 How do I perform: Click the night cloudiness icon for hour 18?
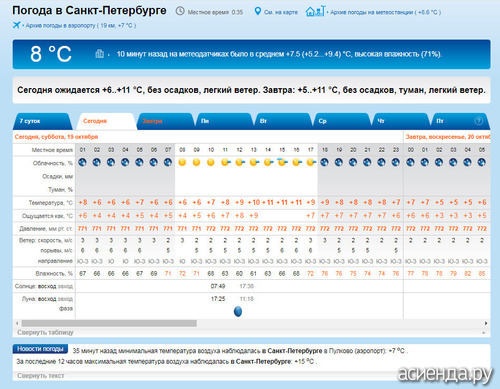[324, 162]
